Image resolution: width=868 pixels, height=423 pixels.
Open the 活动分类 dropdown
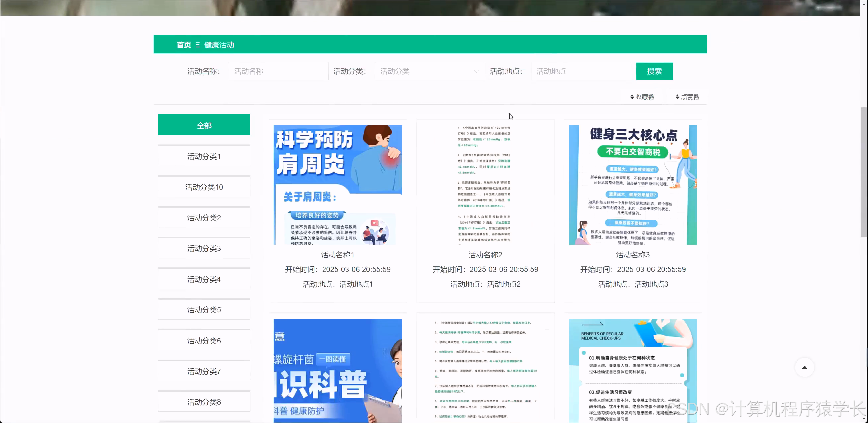tap(430, 71)
